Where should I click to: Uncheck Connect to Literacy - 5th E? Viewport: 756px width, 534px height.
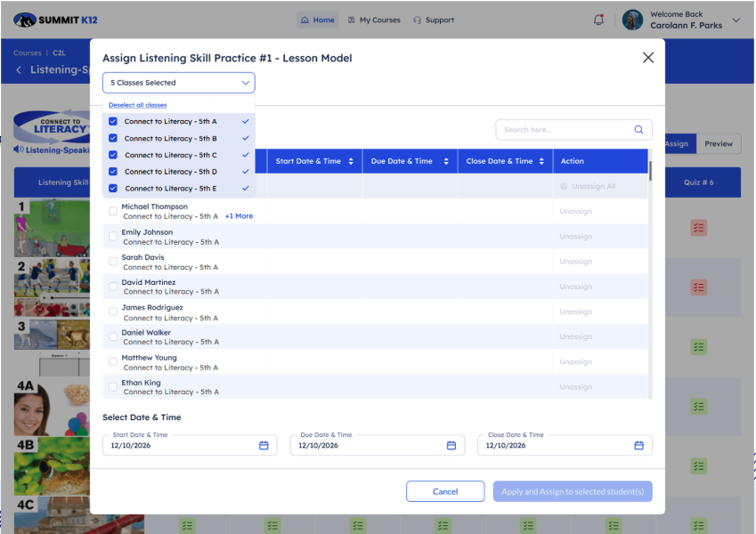pyautogui.click(x=113, y=189)
